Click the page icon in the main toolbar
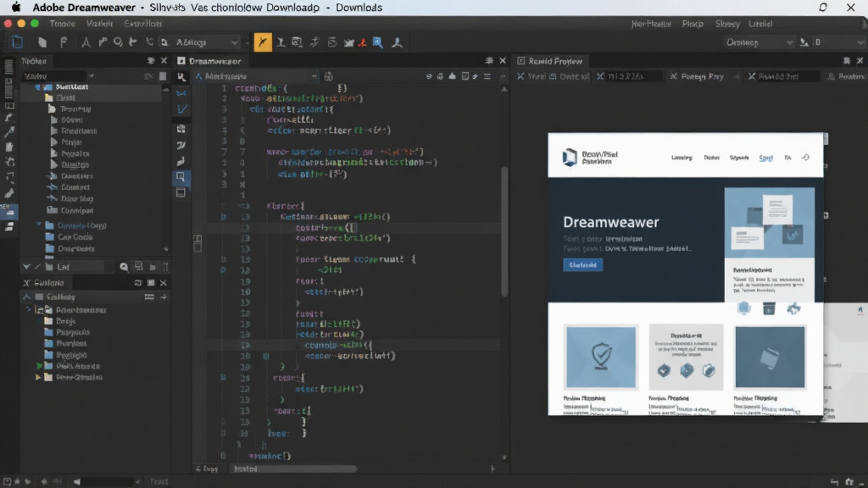 [x=42, y=42]
